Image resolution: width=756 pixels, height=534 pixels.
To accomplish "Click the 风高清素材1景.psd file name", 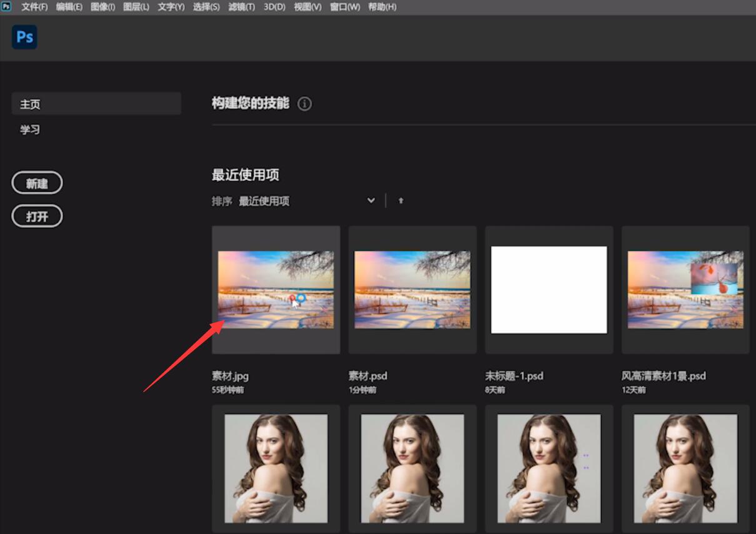I will pyautogui.click(x=664, y=376).
